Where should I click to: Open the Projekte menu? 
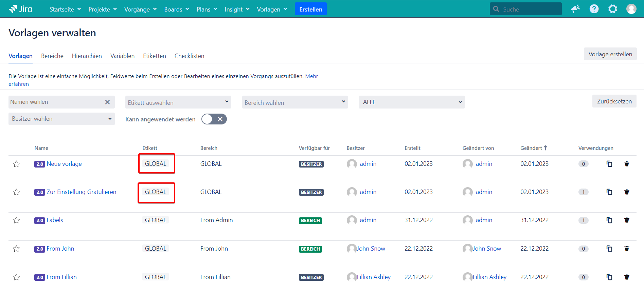click(102, 9)
